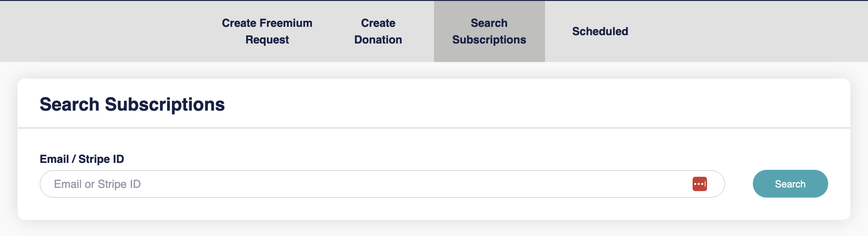Select the Search Subscriptions tab

click(x=489, y=31)
